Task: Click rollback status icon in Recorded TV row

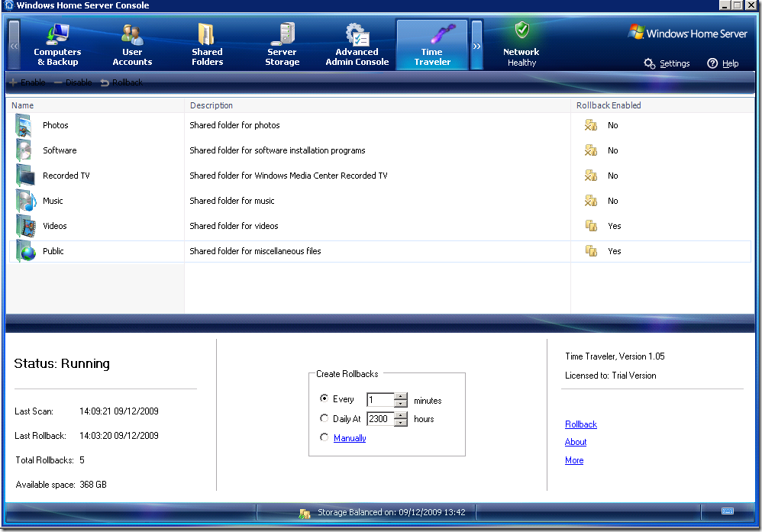Action: tap(591, 176)
